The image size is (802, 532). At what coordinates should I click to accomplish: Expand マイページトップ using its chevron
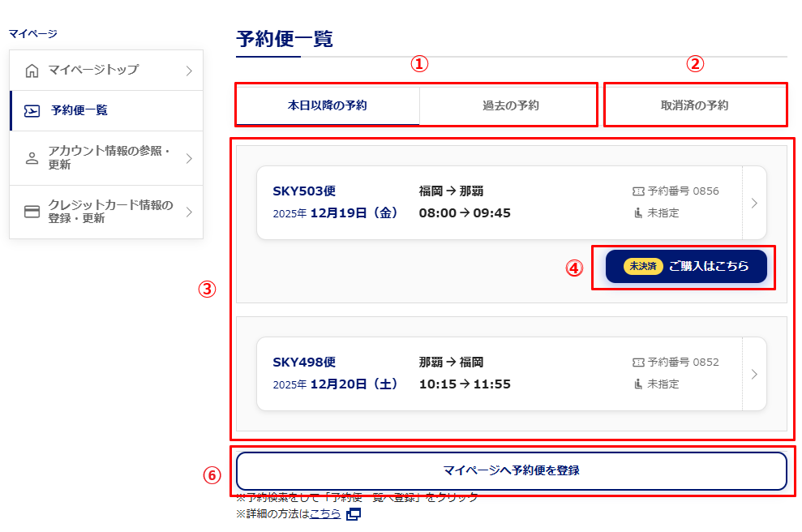click(189, 71)
